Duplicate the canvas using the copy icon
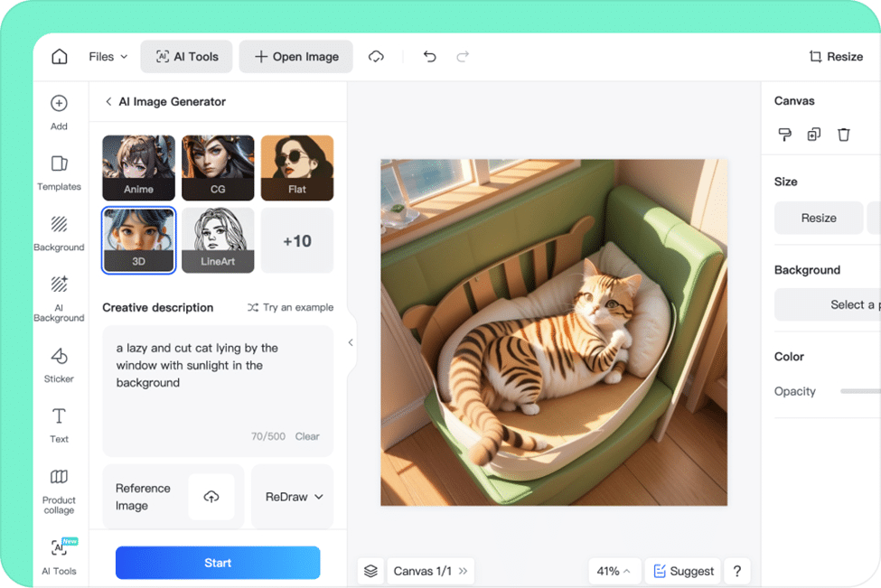 coord(814,135)
